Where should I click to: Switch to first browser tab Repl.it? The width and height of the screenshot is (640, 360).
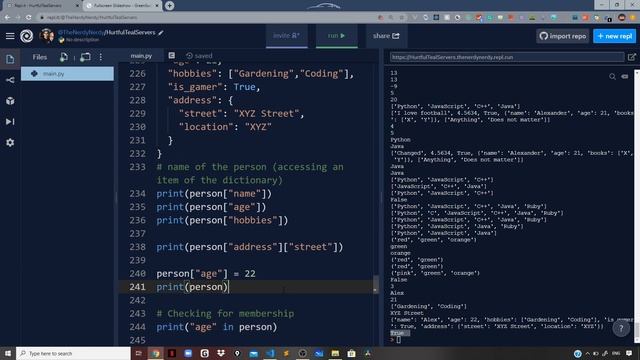coord(41,6)
